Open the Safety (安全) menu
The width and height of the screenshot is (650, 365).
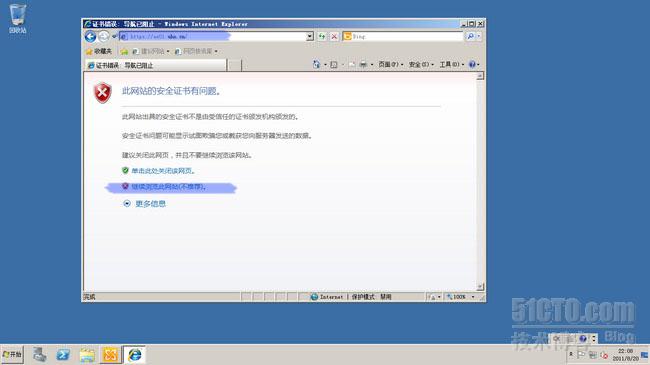pyautogui.click(x=421, y=64)
